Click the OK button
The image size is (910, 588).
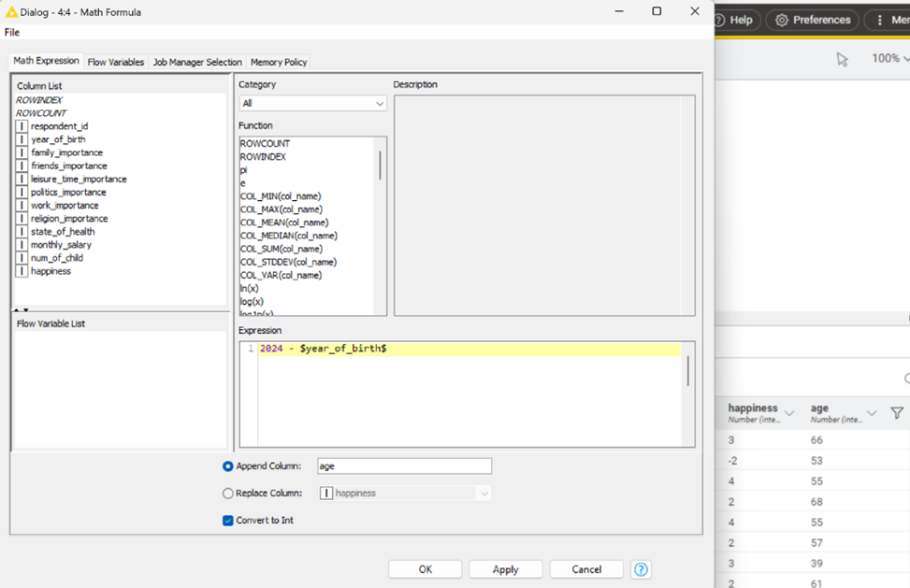(x=426, y=569)
